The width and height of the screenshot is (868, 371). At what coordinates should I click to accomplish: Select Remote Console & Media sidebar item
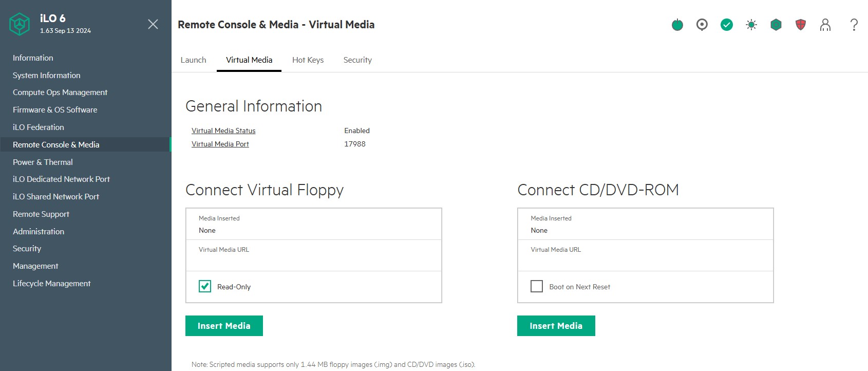tap(86, 145)
